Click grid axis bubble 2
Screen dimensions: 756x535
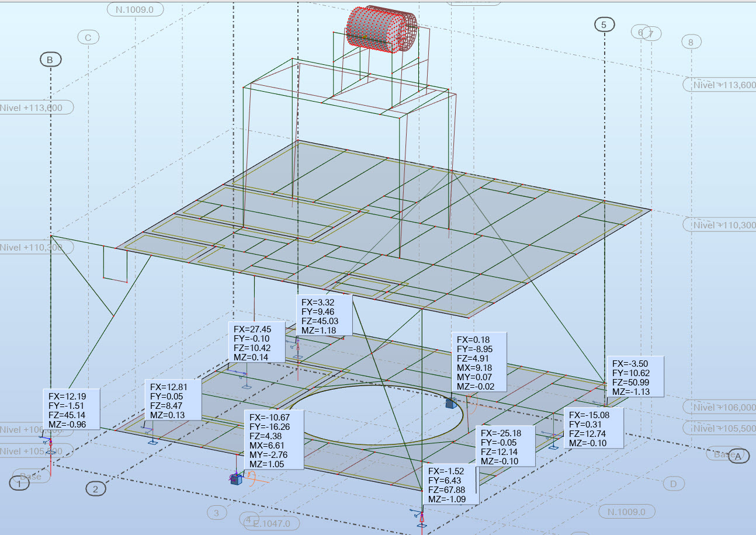coord(96,488)
